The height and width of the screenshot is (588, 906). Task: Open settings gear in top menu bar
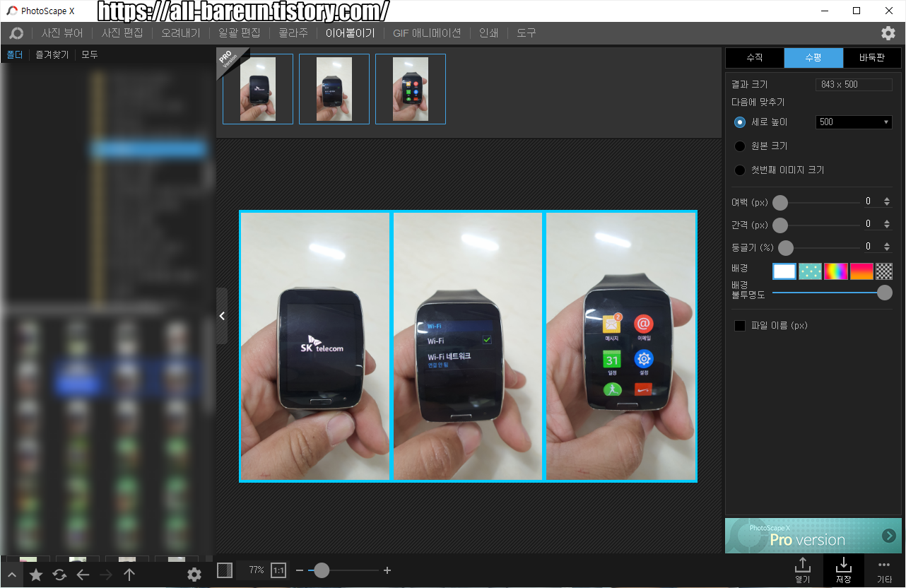888,33
